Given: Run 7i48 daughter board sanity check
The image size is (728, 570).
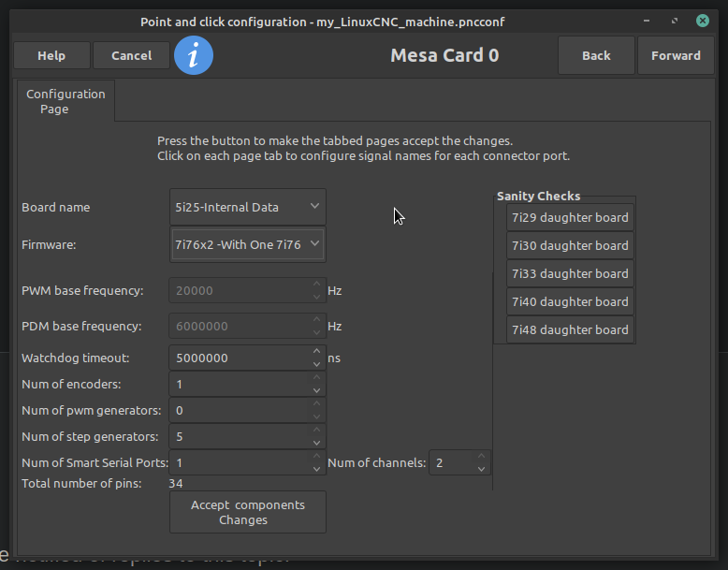Looking at the screenshot, I should tap(570, 329).
